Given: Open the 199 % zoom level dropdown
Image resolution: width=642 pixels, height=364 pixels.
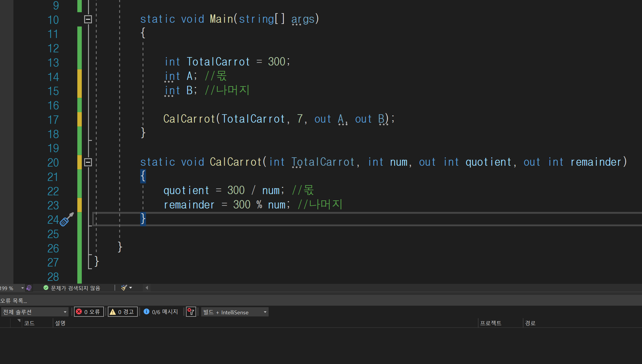Looking at the screenshot, I should pos(22,288).
